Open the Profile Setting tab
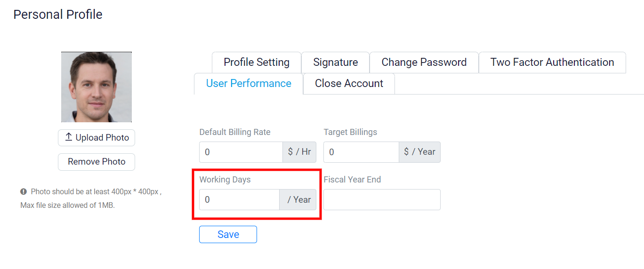This screenshot has width=644, height=269. pos(257,63)
